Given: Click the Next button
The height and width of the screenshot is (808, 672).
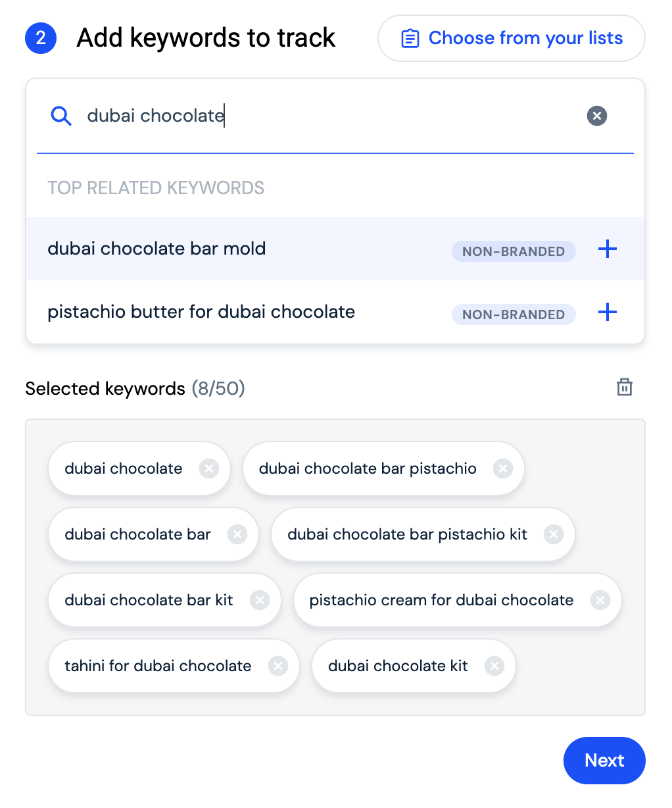Looking at the screenshot, I should coord(604,761).
